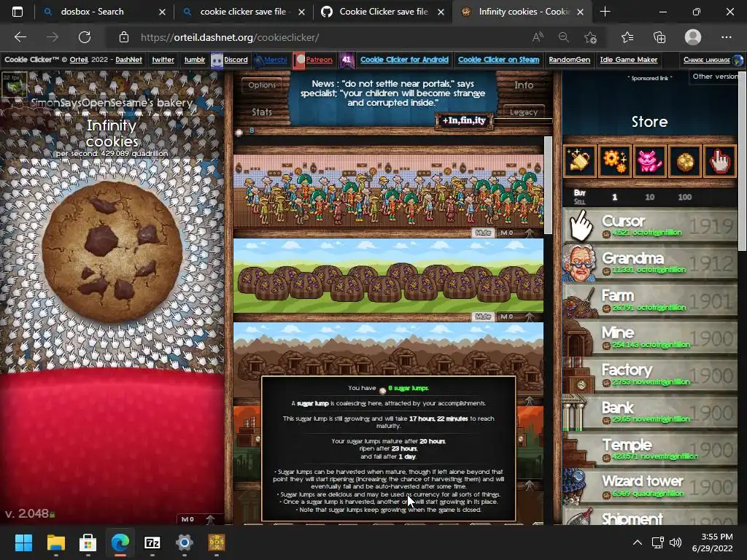Open the Options menu

point(262,85)
